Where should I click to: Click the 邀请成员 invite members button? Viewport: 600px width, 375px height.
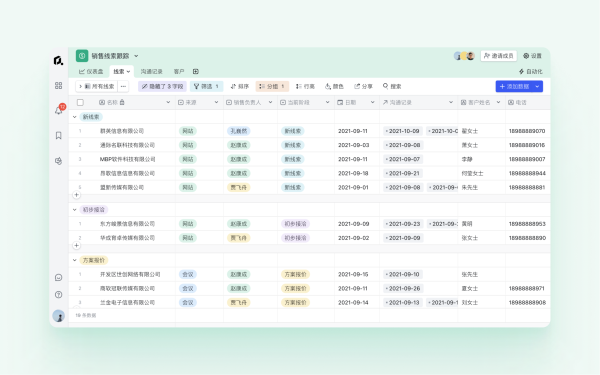pyautogui.click(x=499, y=56)
